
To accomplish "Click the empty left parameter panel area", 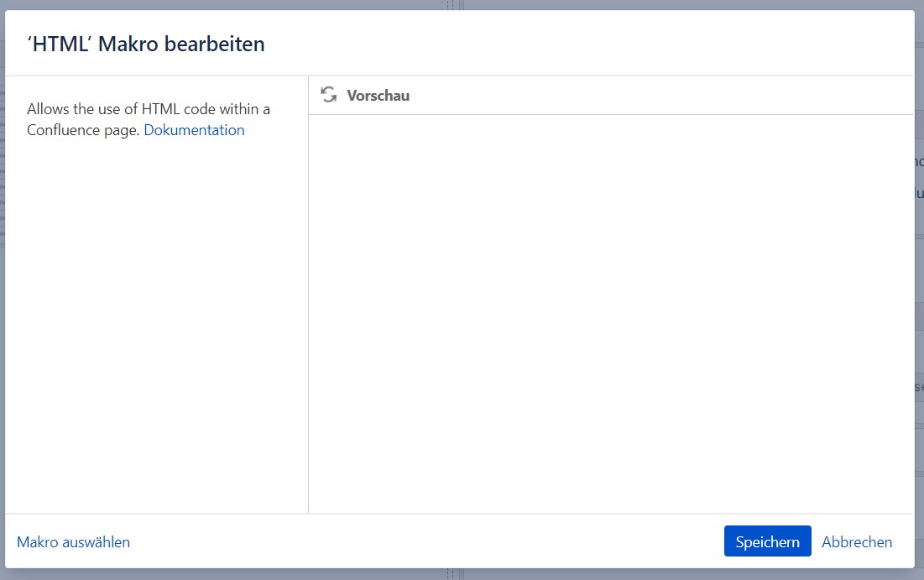I will 157,324.
